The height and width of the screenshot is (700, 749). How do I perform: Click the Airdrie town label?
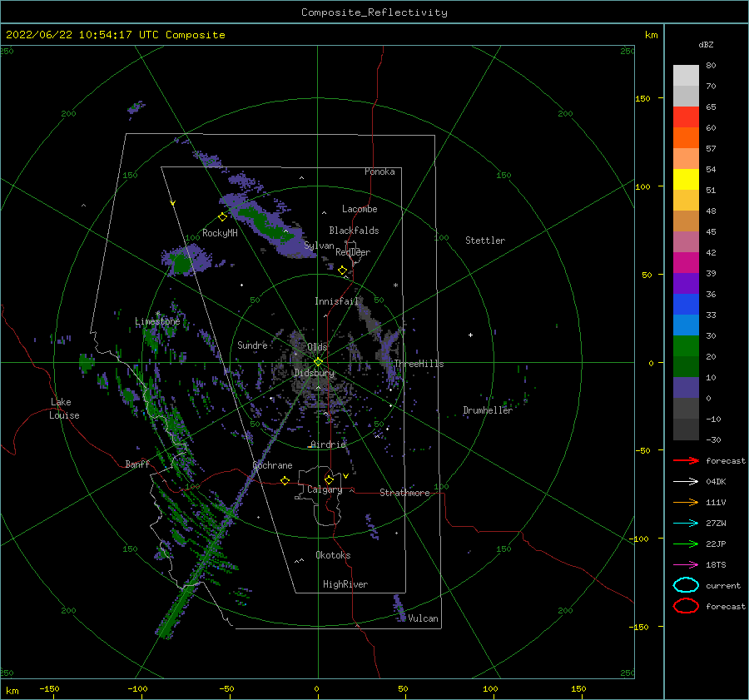pyautogui.click(x=328, y=444)
